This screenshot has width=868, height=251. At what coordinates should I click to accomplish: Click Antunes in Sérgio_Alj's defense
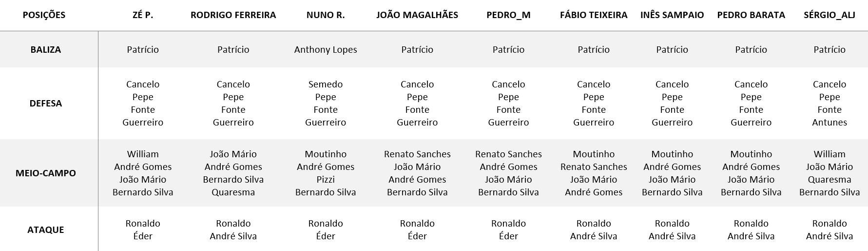click(x=829, y=123)
